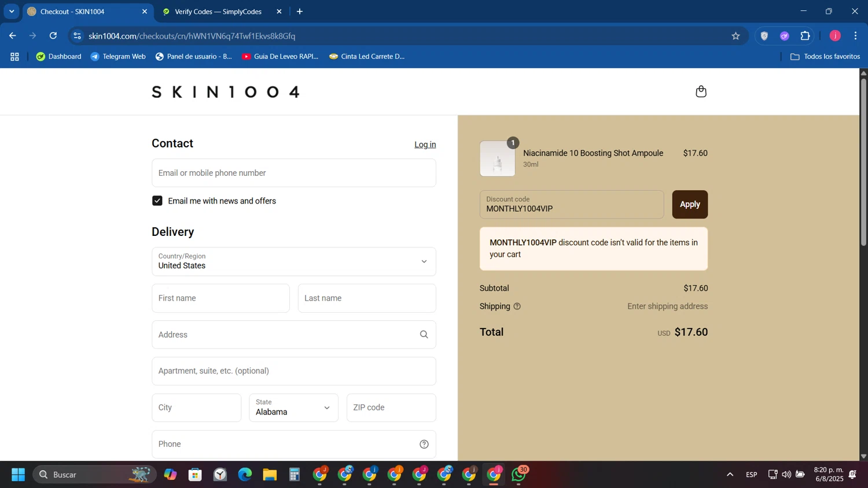Screen dimensions: 868x488
Task: Click the taskbar Buscar search box
Action: pos(94,475)
